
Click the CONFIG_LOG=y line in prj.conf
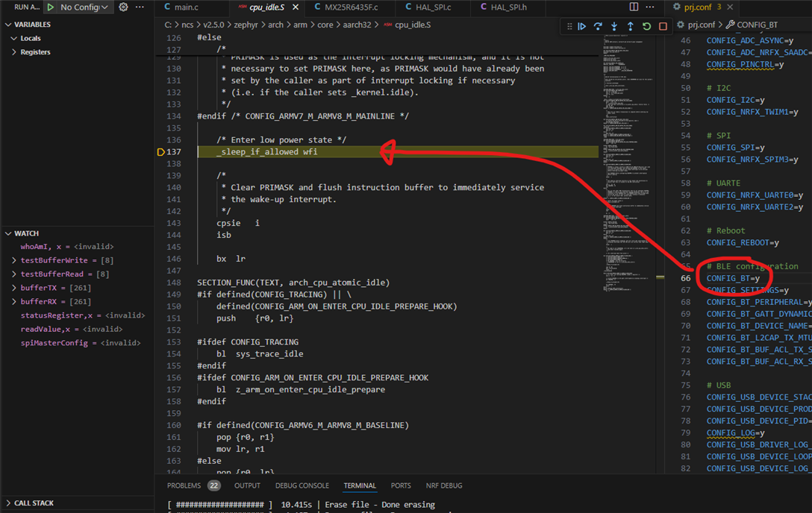pos(735,432)
